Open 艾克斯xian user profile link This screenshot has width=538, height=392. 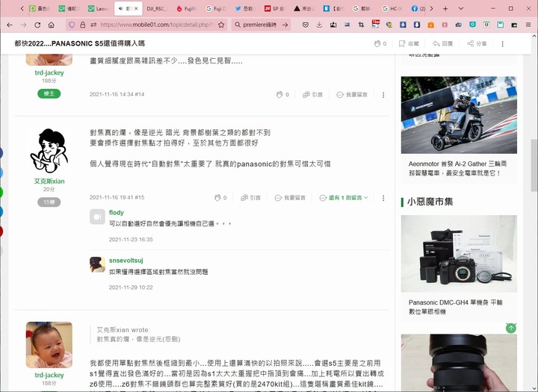pyautogui.click(x=49, y=181)
